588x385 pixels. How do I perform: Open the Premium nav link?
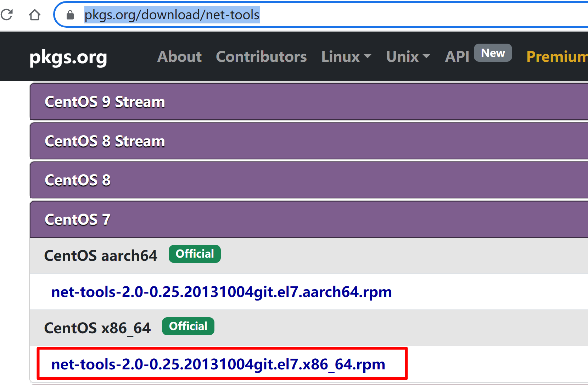(557, 56)
